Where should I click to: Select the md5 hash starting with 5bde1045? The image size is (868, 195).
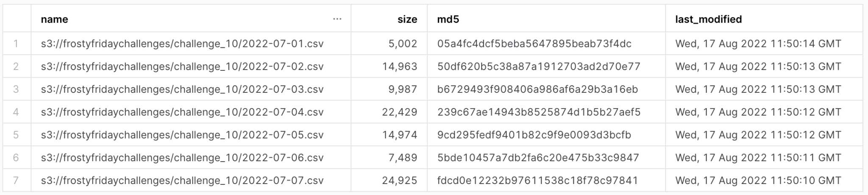click(x=538, y=158)
